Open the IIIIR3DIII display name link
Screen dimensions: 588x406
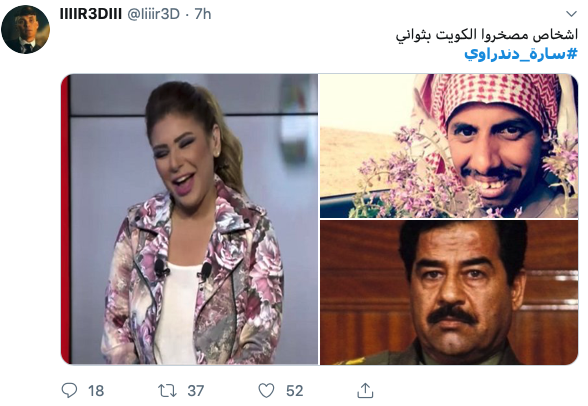(90, 14)
